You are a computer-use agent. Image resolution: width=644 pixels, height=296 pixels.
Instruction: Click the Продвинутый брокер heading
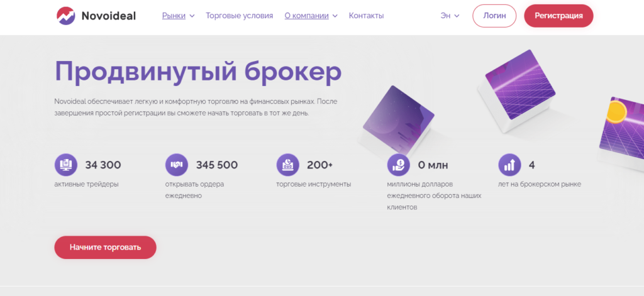198,72
